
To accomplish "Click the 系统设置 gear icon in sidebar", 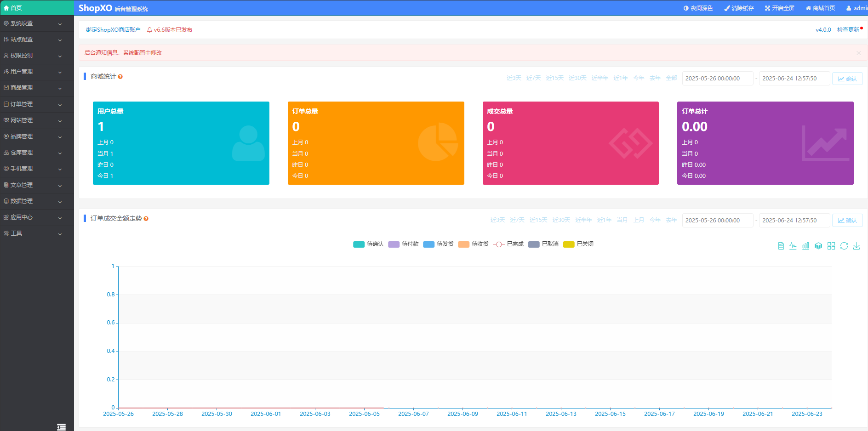I will (6, 23).
